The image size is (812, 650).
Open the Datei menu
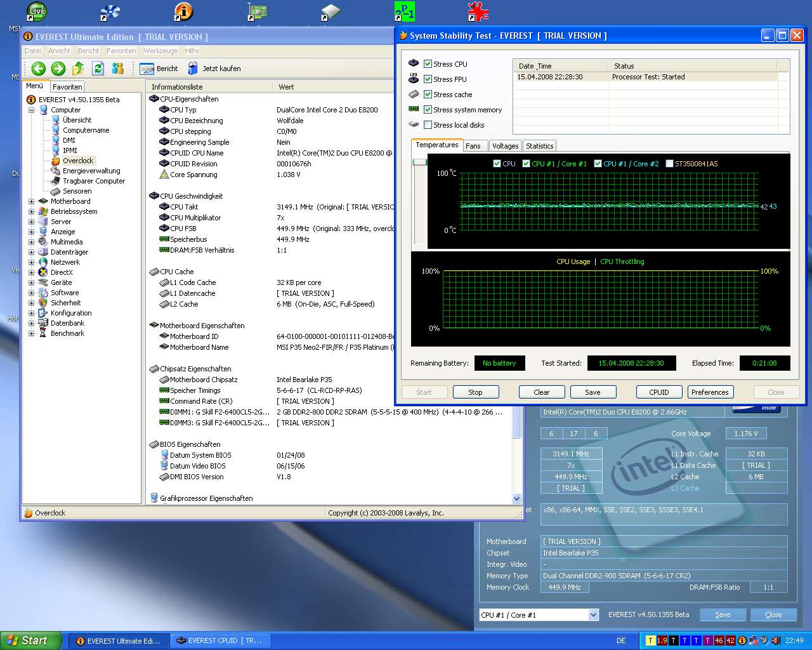pos(32,51)
